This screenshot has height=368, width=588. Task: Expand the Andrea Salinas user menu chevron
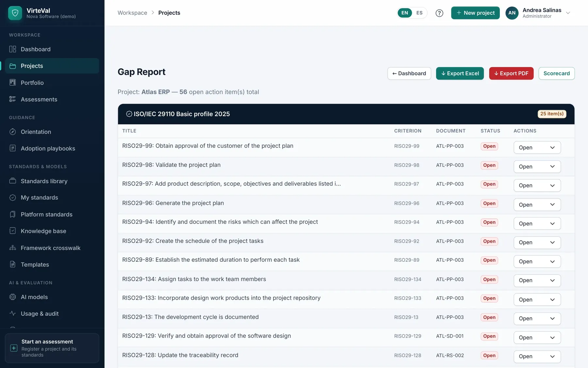tap(568, 13)
